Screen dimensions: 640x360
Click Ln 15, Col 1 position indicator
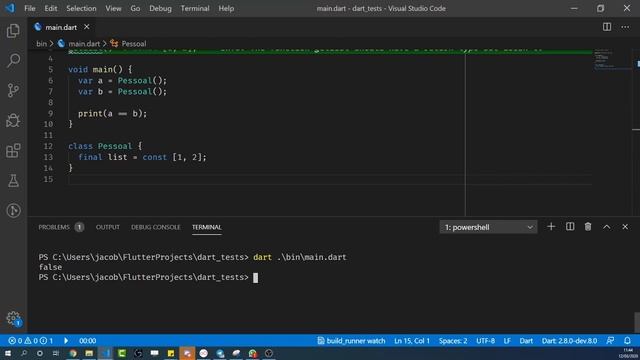click(x=412, y=341)
